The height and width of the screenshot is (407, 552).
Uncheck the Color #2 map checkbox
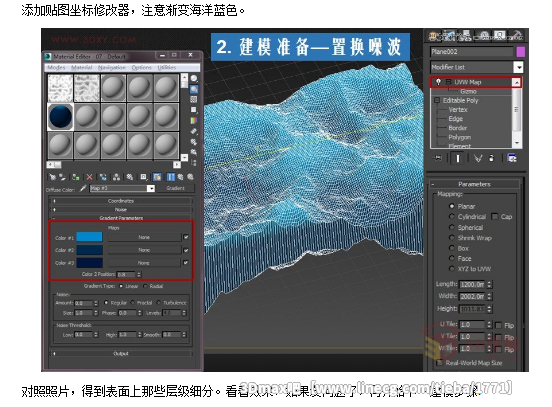tap(186, 250)
